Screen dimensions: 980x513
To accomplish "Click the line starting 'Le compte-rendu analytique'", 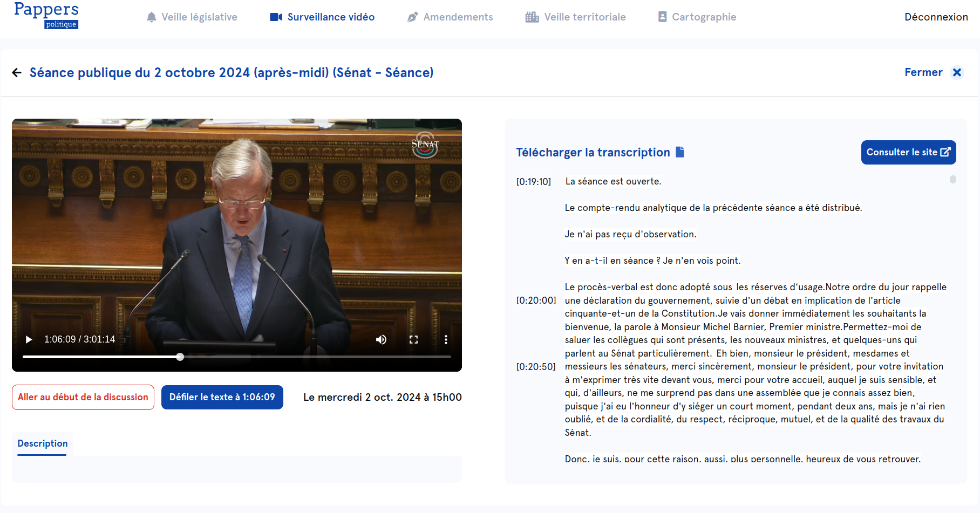I will click(713, 208).
